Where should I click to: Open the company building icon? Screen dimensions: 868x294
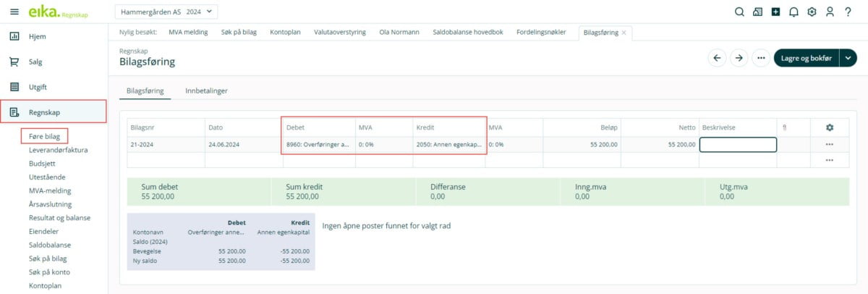click(x=757, y=12)
